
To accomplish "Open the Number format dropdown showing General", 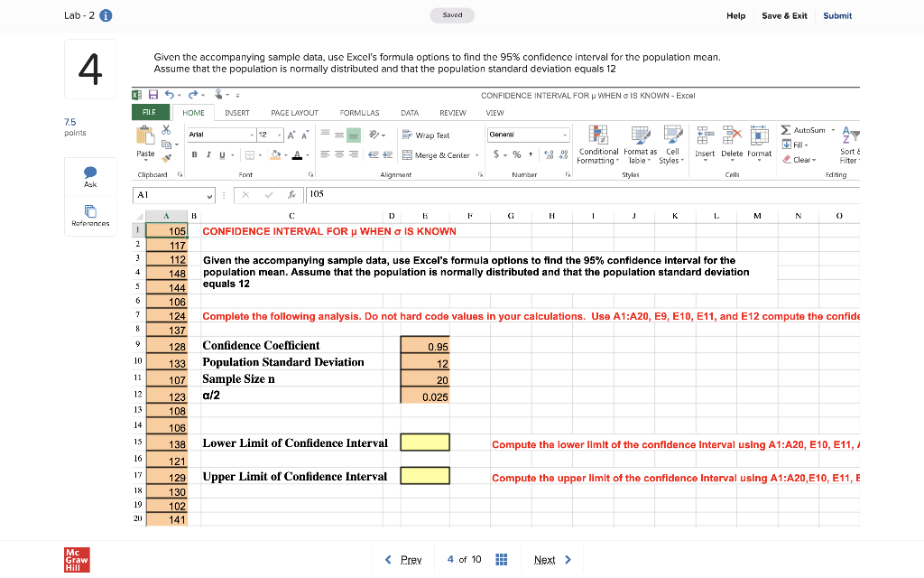I will (529, 135).
